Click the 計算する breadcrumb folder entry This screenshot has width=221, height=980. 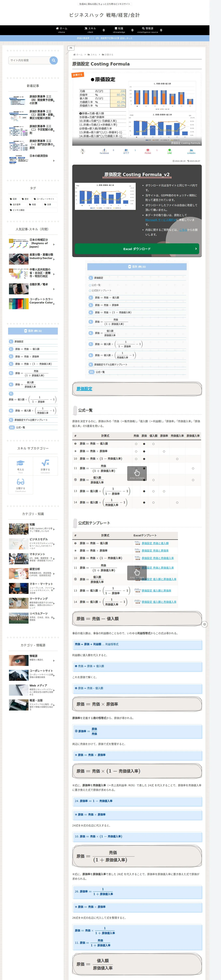[107, 55]
